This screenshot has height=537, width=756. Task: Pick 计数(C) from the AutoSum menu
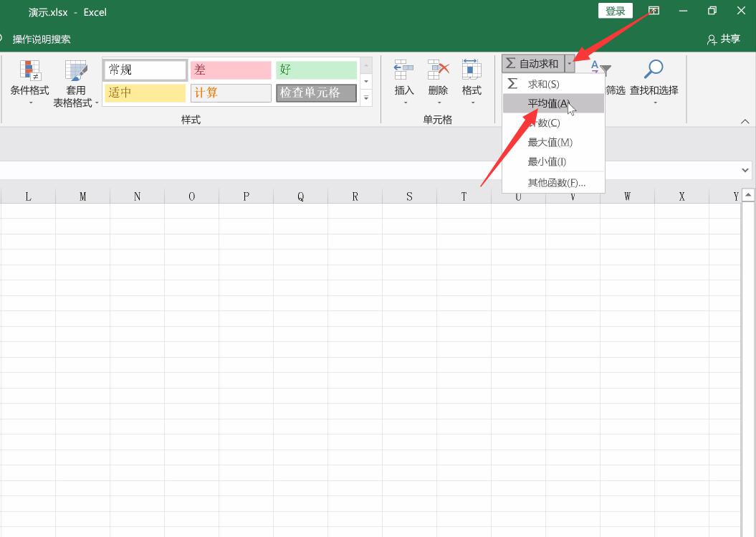553,123
